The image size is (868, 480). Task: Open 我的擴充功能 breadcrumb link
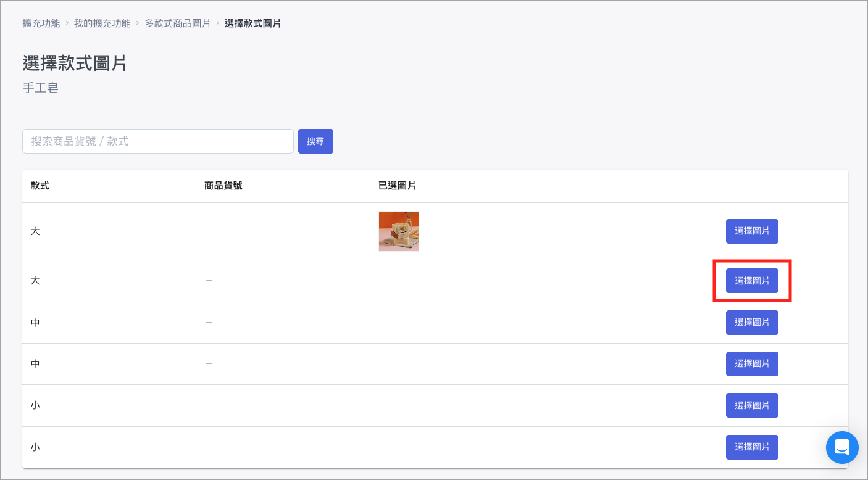(x=102, y=23)
